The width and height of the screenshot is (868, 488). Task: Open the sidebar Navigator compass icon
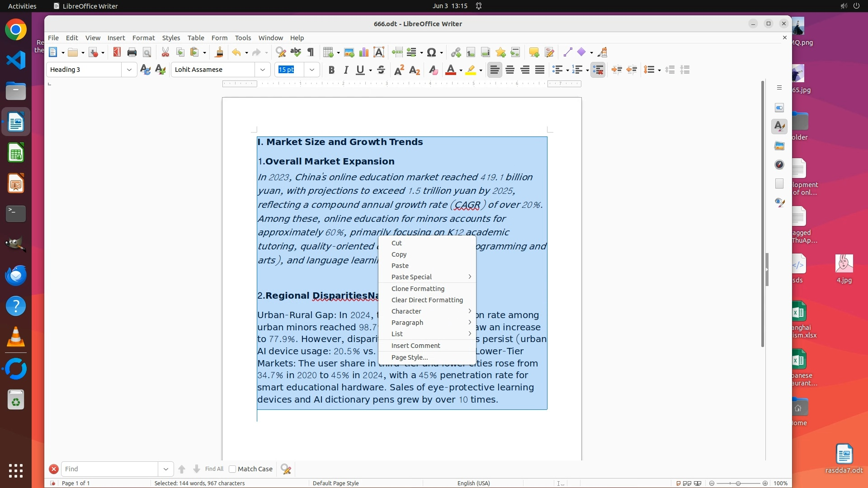[779, 165]
